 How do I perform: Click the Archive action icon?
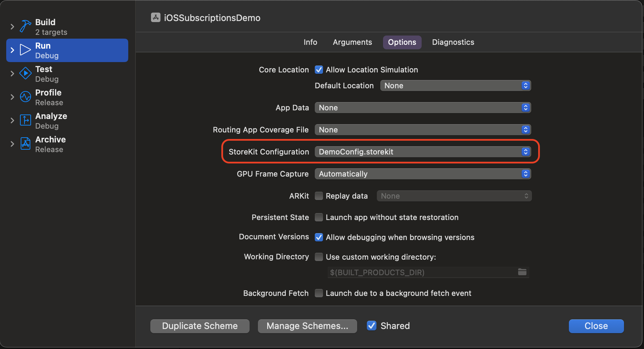[x=25, y=144]
